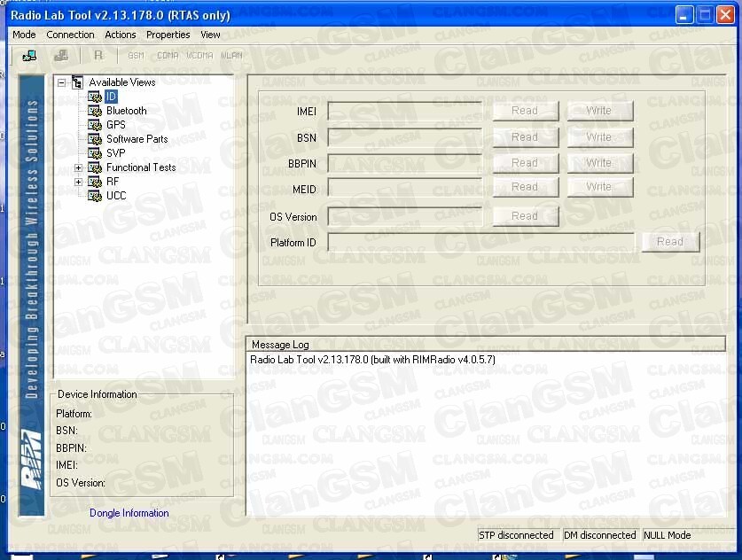The image size is (742, 560).
Task: Read the OS Version value
Action: click(526, 216)
